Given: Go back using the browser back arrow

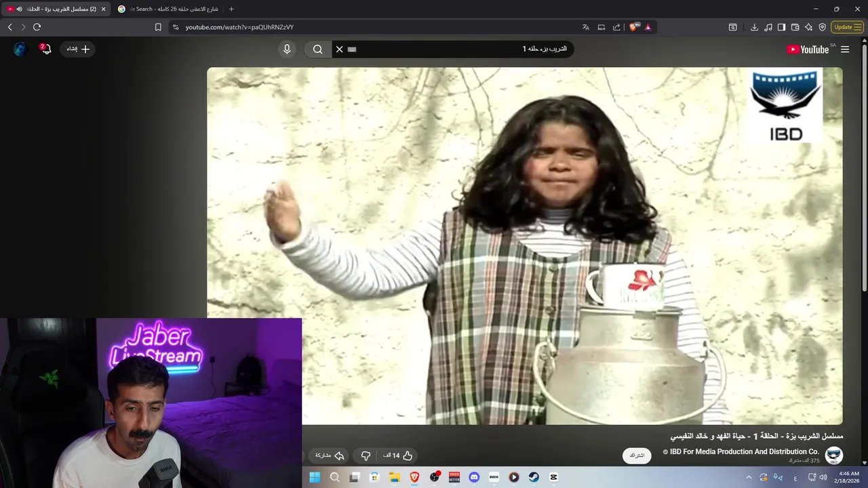Looking at the screenshot, I should (9, 27).
